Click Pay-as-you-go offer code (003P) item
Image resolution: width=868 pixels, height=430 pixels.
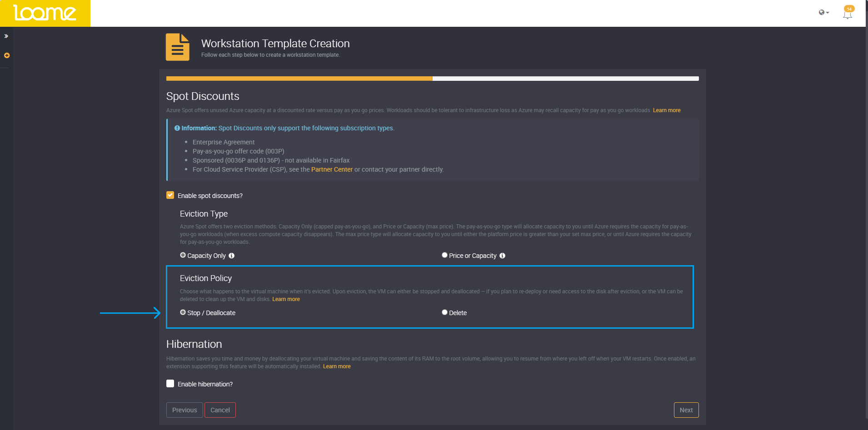[x=238, y=151]
